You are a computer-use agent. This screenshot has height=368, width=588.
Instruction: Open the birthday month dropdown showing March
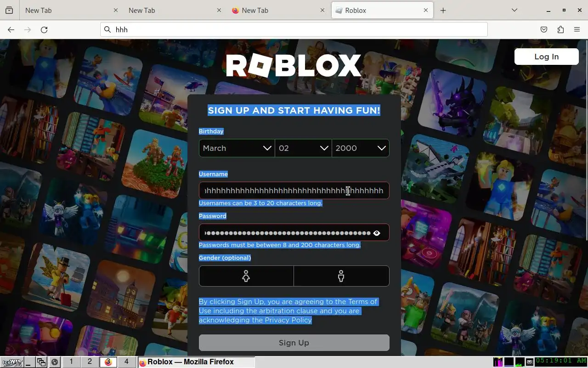point(237,148)
